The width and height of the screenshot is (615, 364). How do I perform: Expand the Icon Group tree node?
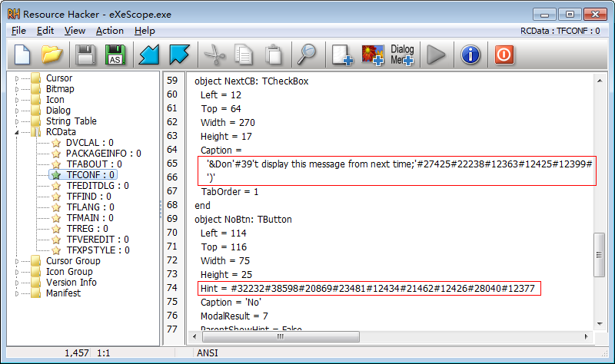pyautogui.click(x=17, y=272)
